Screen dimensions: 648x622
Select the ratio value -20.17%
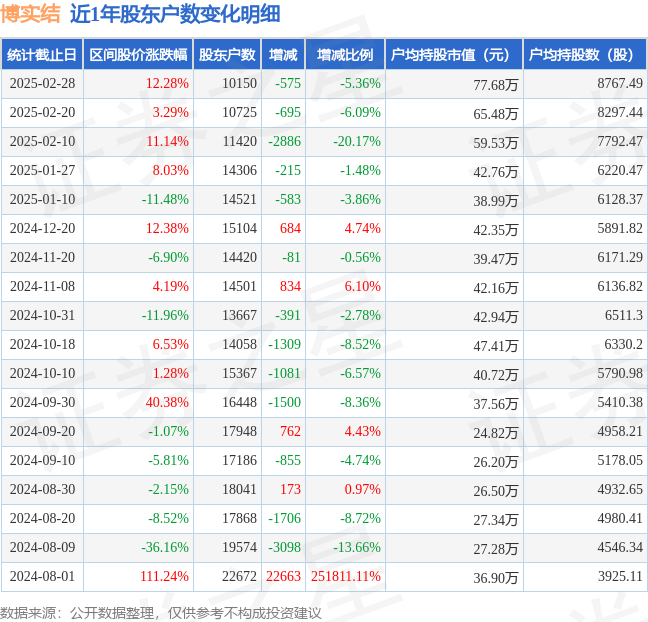[357, 141]
